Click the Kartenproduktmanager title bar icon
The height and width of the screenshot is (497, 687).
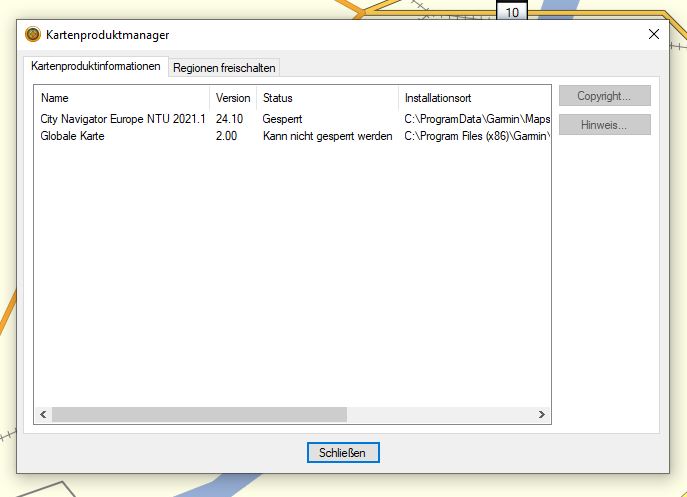pos(33,35)
